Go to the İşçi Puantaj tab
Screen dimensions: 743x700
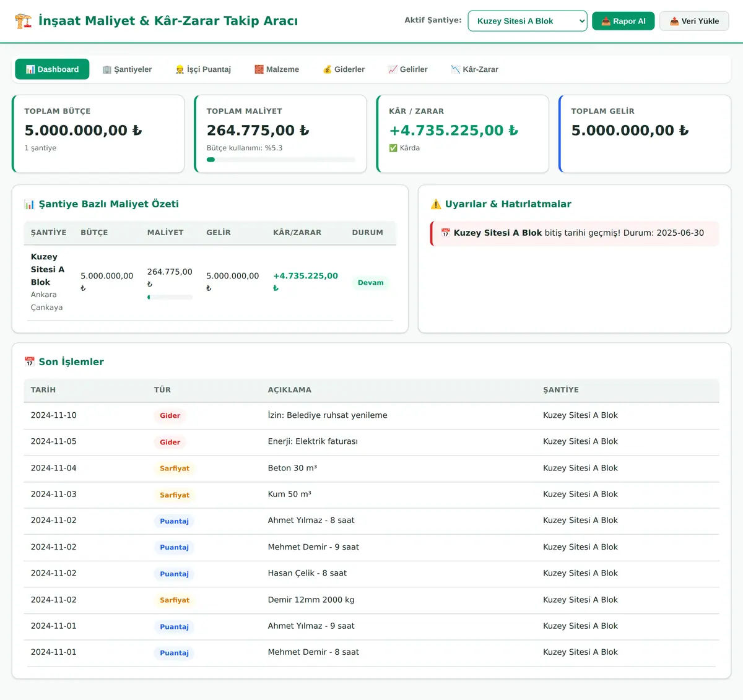pos(203,69)
